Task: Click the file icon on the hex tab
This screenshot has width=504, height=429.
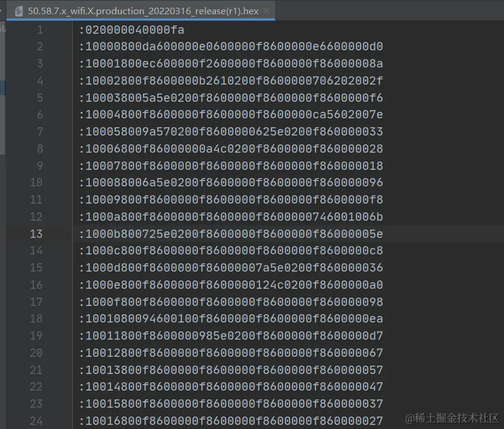Action: [x=19, y=11]
